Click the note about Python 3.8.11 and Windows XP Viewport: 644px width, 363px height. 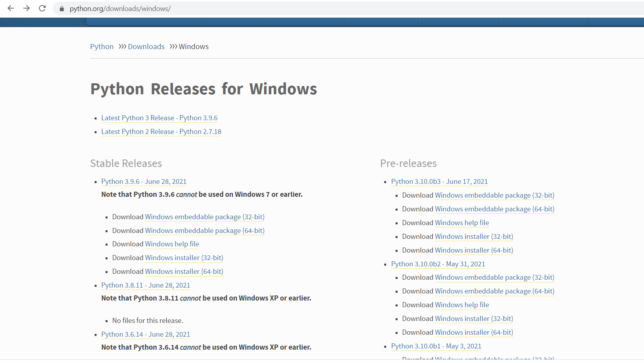[x=206, y=298]
